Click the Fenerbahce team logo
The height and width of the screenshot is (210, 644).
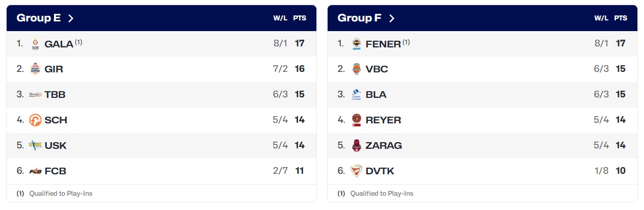357,44
